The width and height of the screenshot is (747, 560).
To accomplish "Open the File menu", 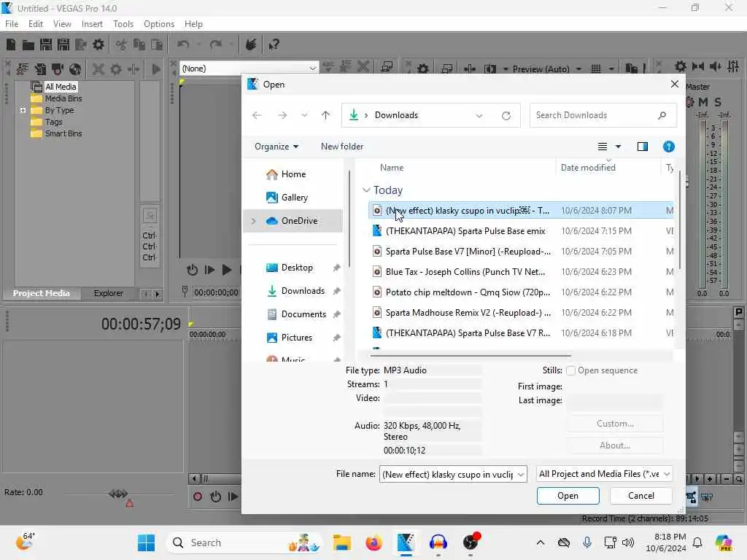I will [12, 24].
